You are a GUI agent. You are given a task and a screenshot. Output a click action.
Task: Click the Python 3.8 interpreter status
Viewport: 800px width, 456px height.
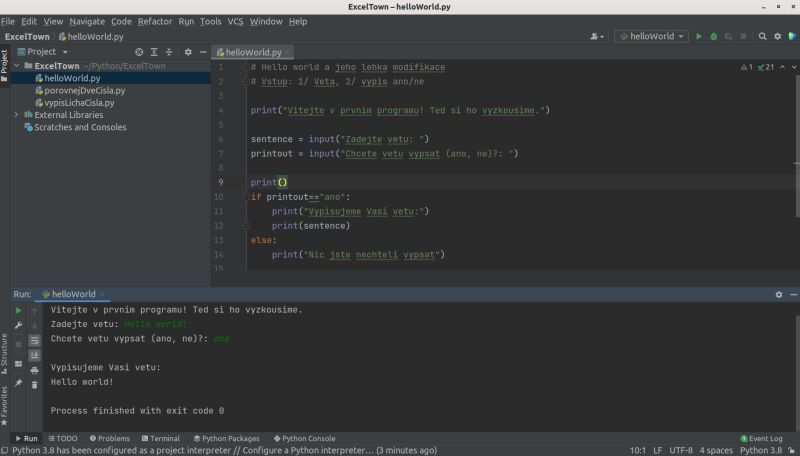point(761,450)
